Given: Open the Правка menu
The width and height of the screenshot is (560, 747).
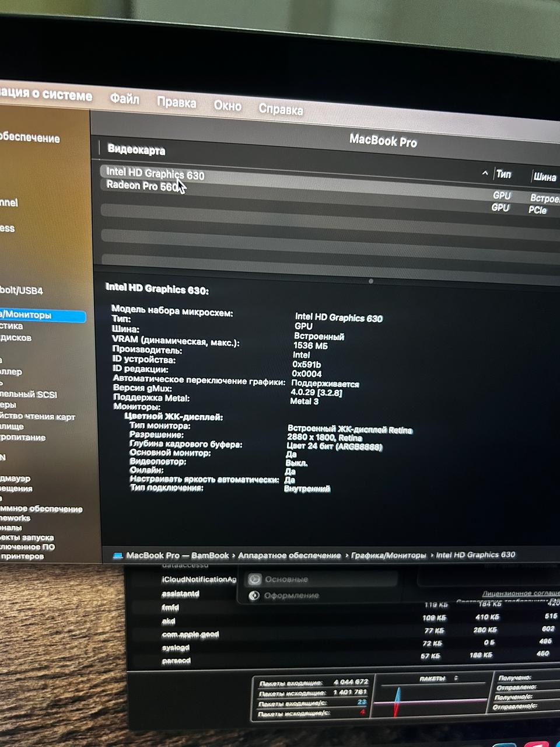Looking at the screenshot, I should coord(178,103).
